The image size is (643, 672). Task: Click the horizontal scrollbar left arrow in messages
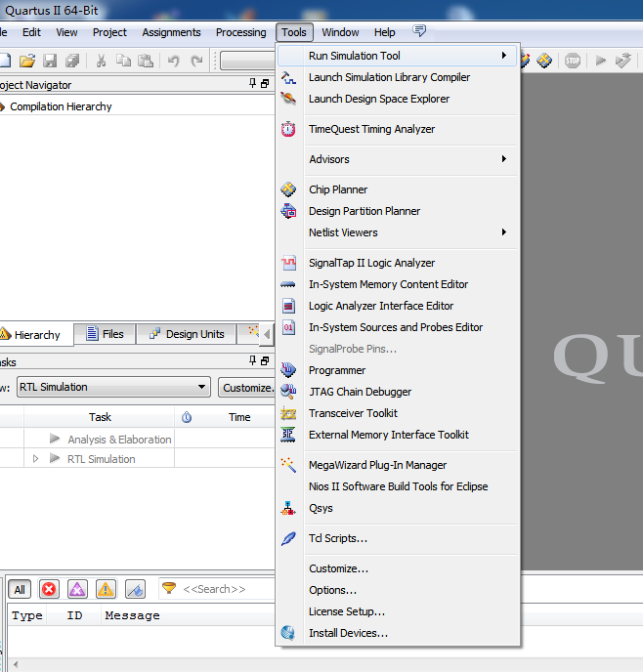[16, 665]
